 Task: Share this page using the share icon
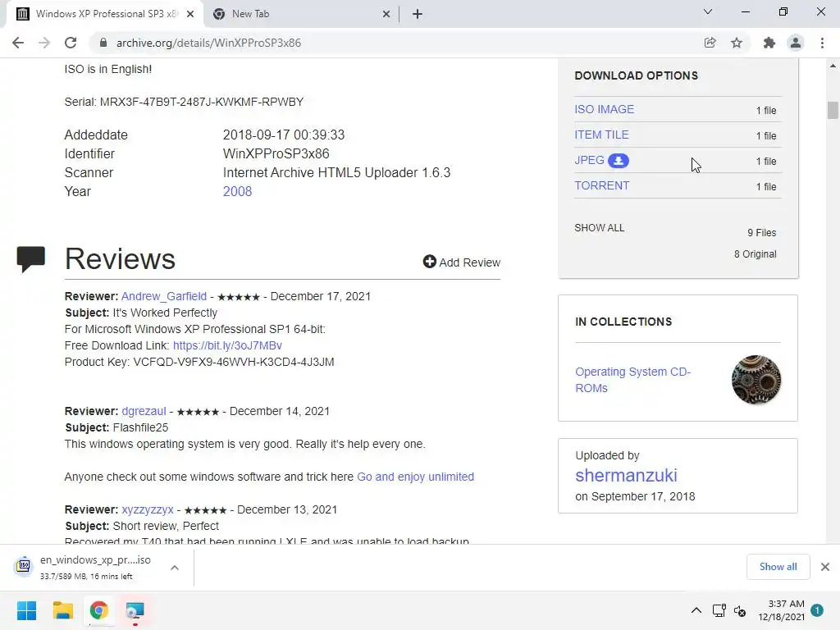point(710,43)
